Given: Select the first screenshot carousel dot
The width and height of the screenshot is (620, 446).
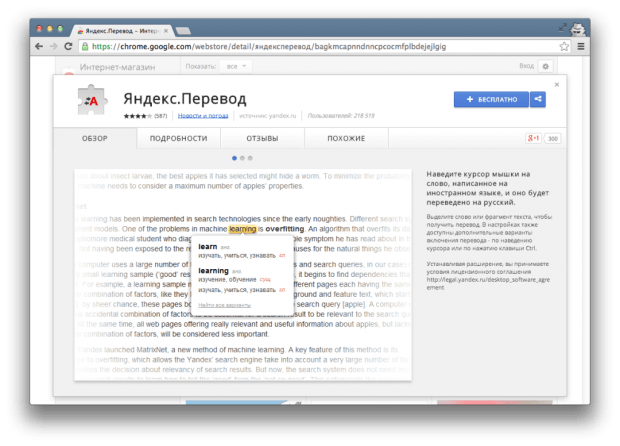Looking at the screenshot, I should coord(234,158).
